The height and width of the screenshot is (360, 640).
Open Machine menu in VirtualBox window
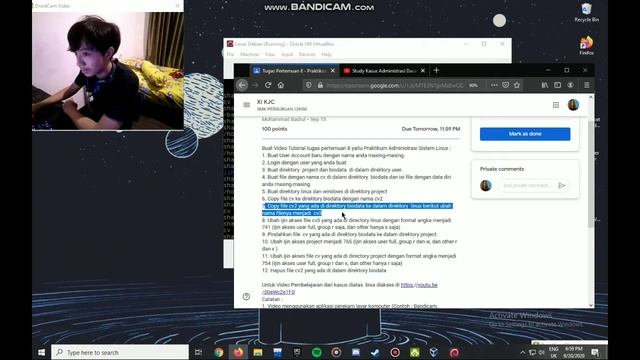click(249, 54)
